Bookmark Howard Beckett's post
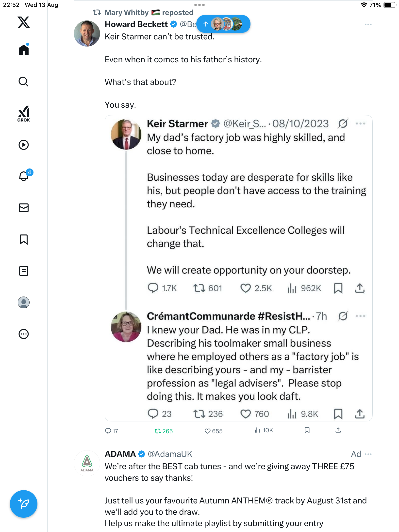 tap(307, 430)
